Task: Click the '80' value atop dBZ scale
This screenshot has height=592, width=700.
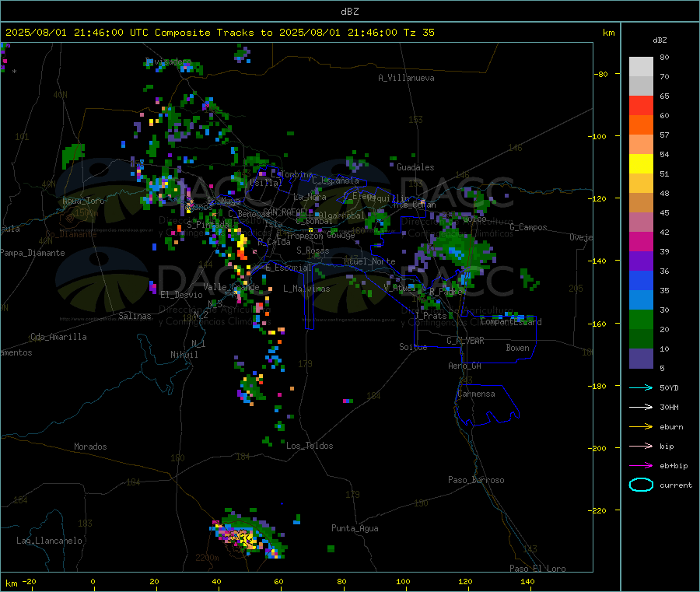Action: 664,57
